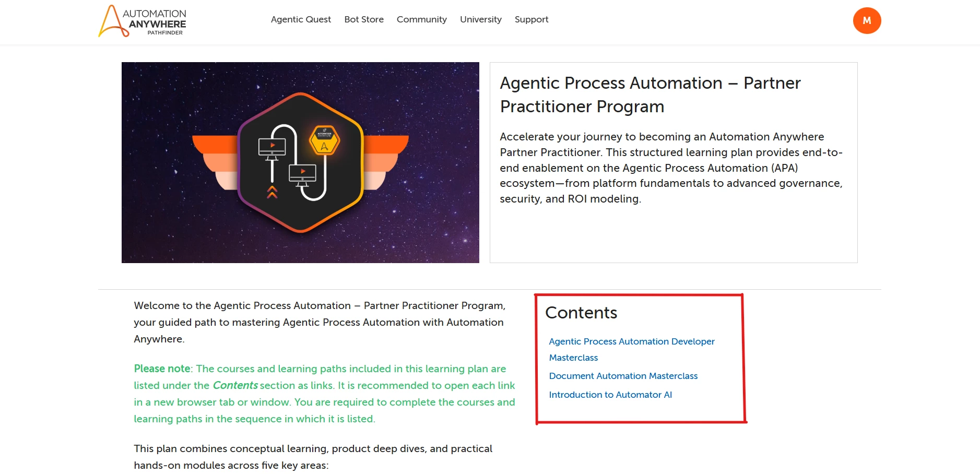The height and width of the screenshot is (474, 980).
Task: Open Document Automation Masterclass link
Action: pos(623,376)
